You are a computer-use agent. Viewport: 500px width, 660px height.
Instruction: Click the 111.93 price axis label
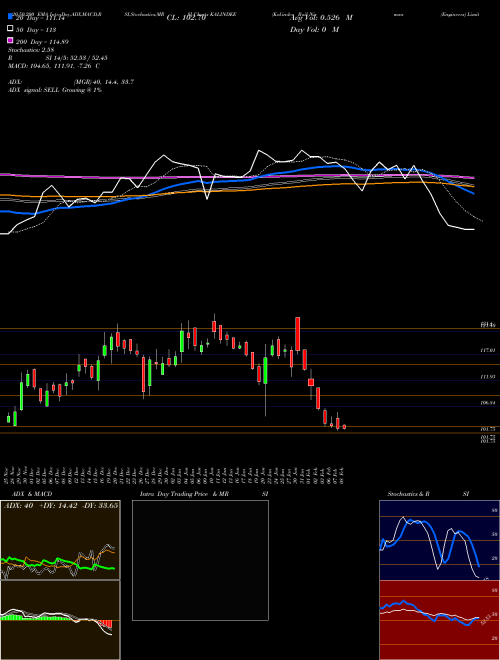488,377
